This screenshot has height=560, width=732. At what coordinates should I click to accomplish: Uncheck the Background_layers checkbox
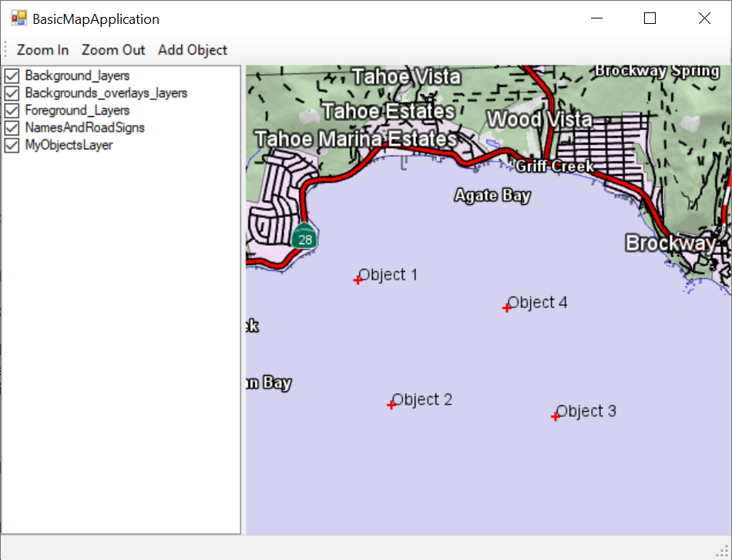[12, 75]
